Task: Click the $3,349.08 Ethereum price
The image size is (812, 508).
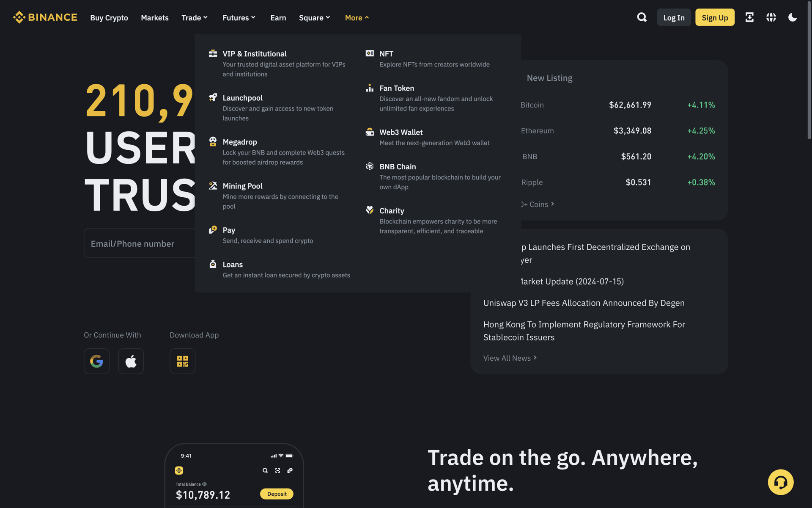Action: (x=632, y=130)
